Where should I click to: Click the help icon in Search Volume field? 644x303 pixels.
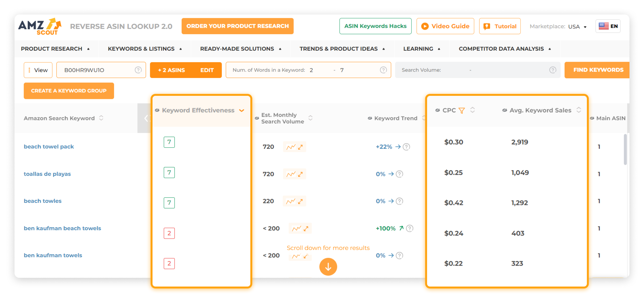point(552,70)
